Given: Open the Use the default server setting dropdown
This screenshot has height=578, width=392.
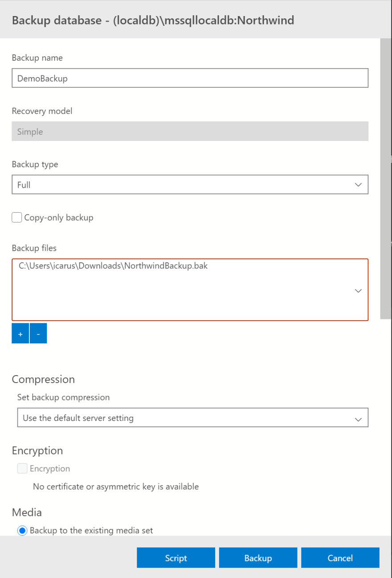Looking at the screenshot, I should coord(193,418).
